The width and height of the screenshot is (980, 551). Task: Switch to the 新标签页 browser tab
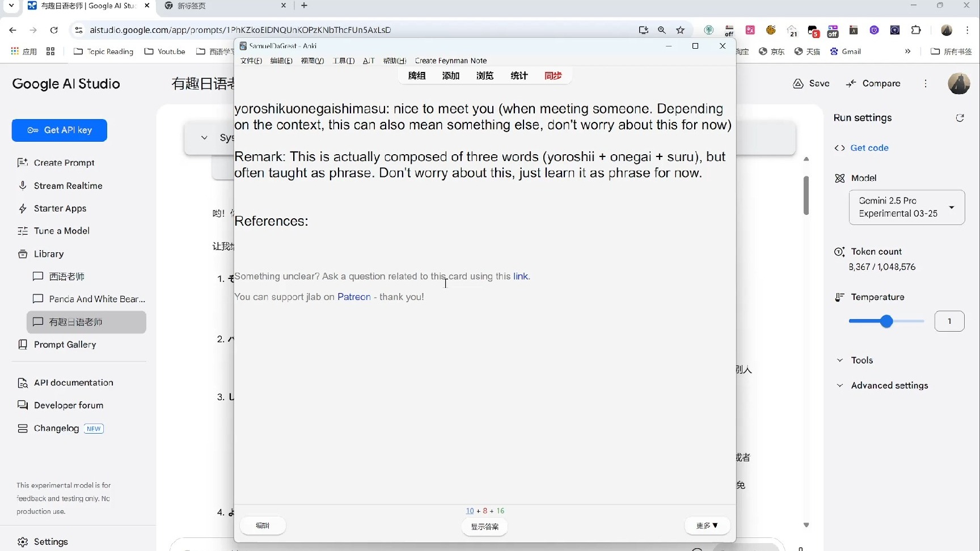click(225, 6)
